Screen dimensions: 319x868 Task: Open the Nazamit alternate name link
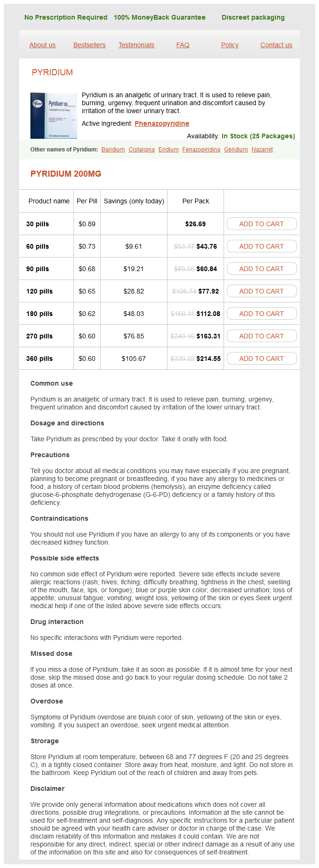pyautogui.click(x=262, y=150)
